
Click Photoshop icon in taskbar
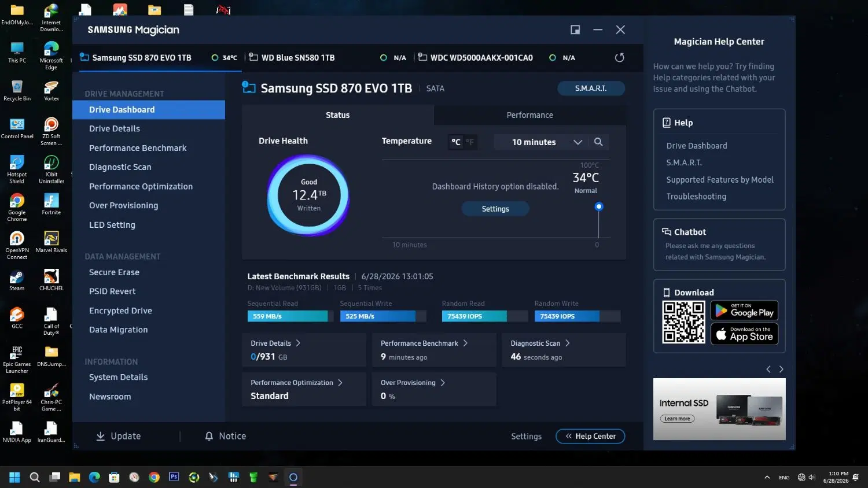click(x=174, y=477)
